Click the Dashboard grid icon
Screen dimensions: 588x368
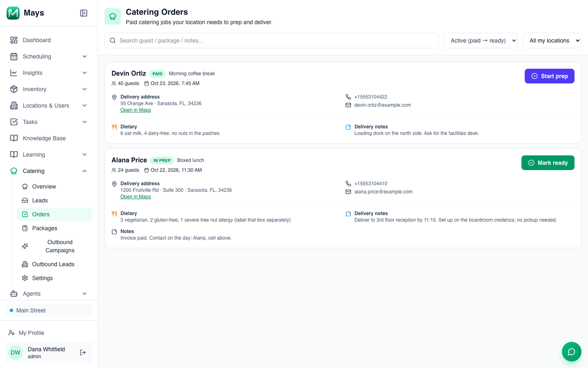pyautogui.click(x=14, y=40)
